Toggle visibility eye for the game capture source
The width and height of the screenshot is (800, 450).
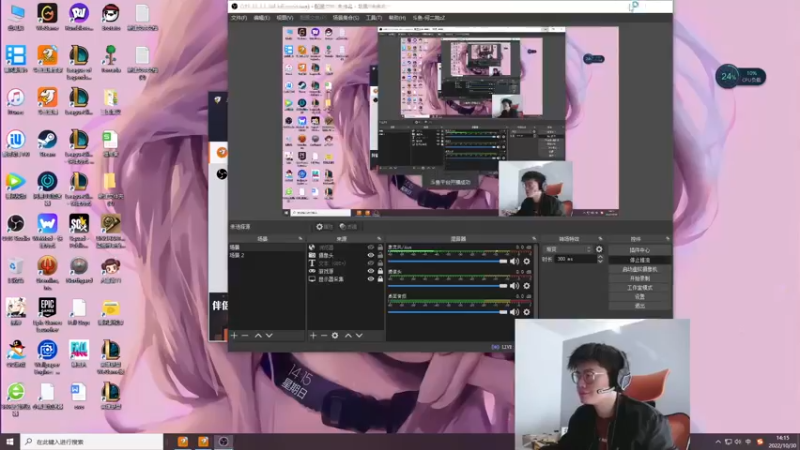coord(371,271)
